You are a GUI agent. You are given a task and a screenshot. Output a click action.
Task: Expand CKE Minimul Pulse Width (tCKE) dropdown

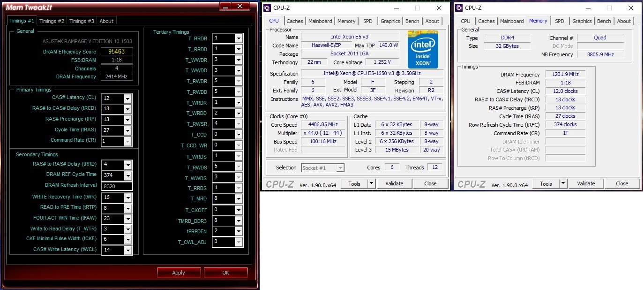click(127, 240)
